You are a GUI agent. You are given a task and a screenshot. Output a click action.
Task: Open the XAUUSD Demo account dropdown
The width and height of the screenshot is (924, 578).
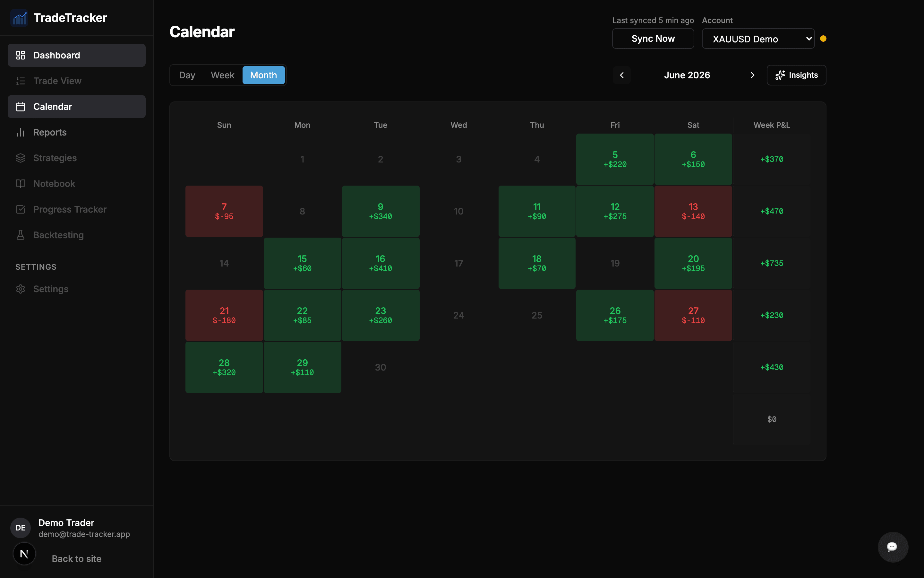pyautogui.click(x=758, y=39)
